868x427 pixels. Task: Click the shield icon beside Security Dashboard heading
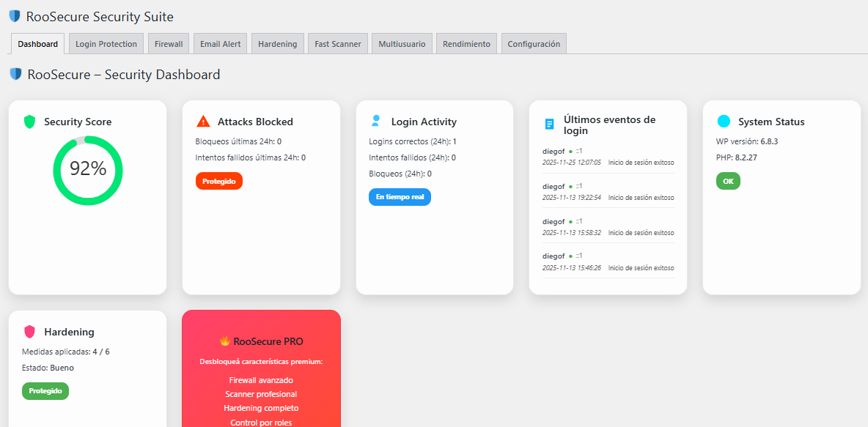pyautogui.click(x=16, y=73)
